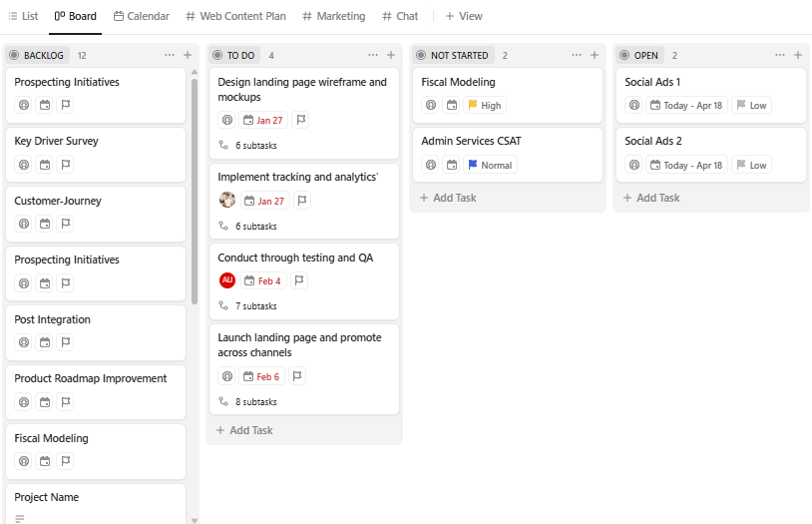Add Task at bottom of To Do column
Screen dimensions: 812x524
pyautogui.click(x=244, y=430)
